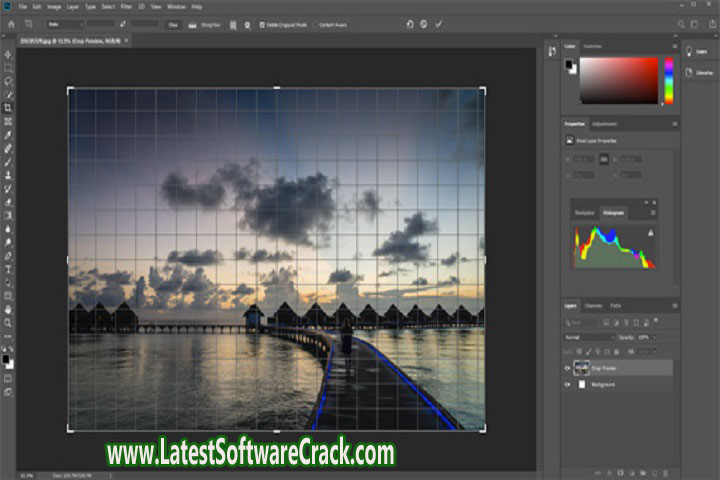Expand the Opacity value dropdown arrow

coord(655,337)
